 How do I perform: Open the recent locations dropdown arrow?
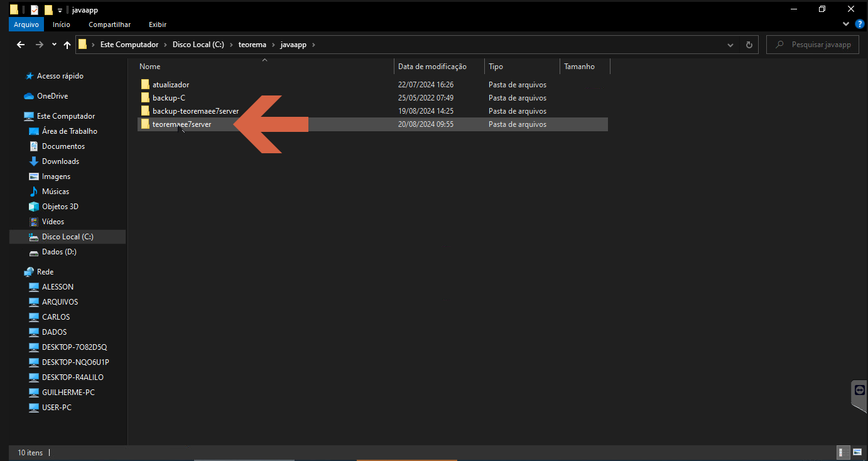[x=54, y=45]
